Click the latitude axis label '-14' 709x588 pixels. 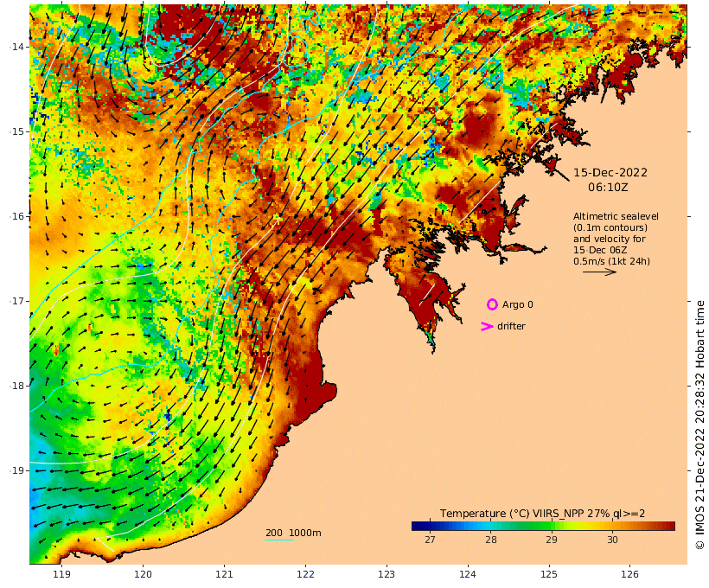point(16,47)
